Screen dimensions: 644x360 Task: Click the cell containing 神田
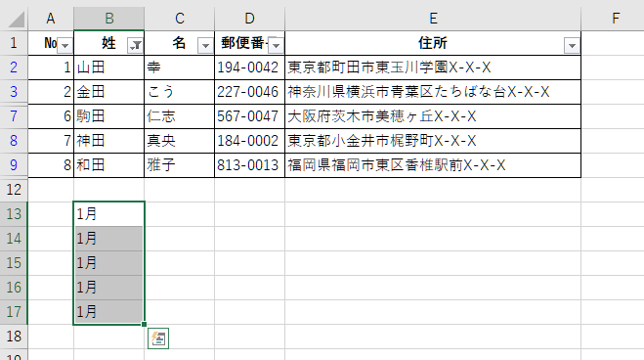click(x=108, y=141)
